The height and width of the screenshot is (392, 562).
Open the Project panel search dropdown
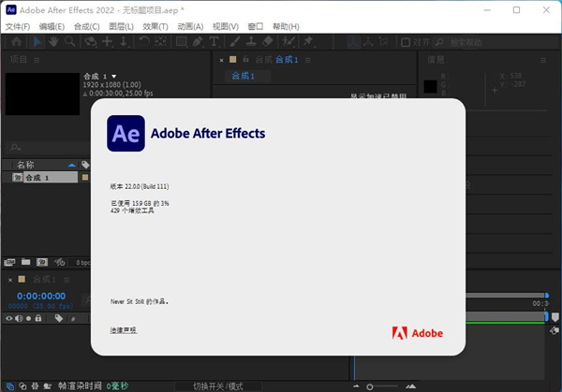[15, 147]
